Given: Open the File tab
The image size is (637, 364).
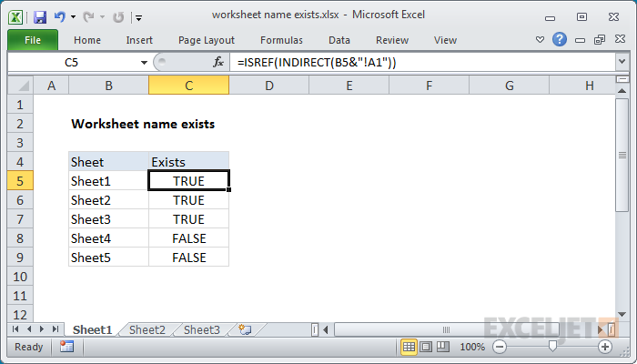Looking at the screenshot, I should point(33,40).
